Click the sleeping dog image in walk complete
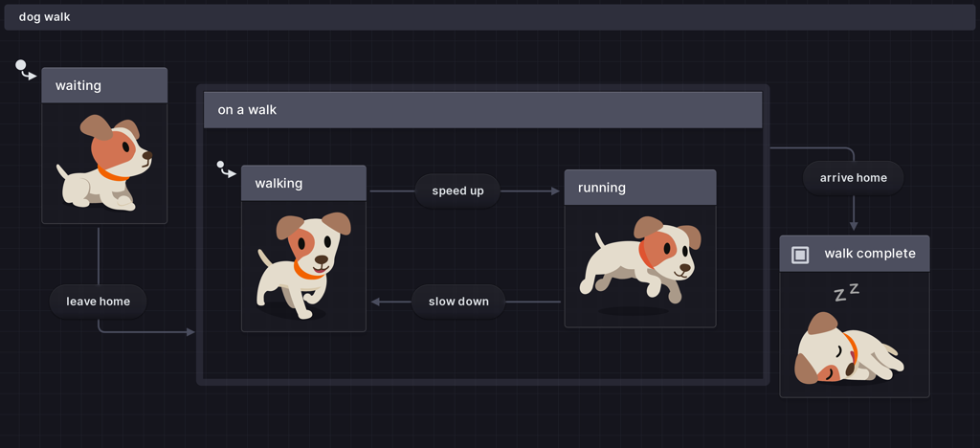This screenshot has height=448, width=980. click(848, 349)
